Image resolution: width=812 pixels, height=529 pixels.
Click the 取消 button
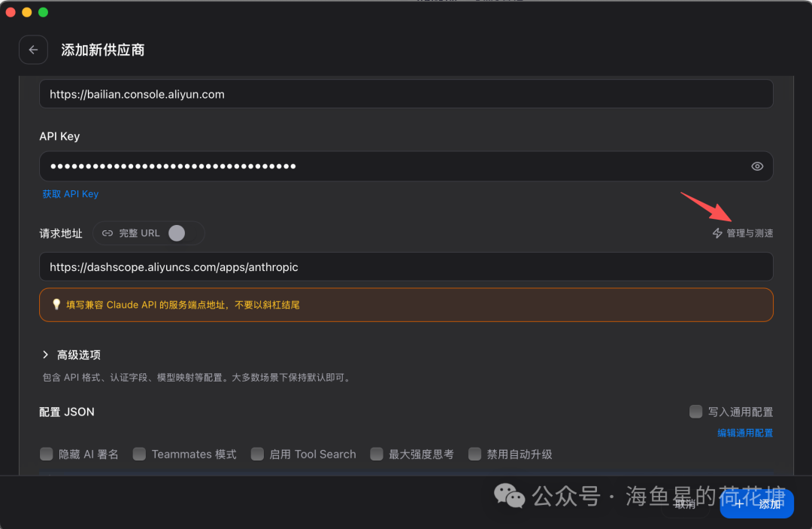pos(685,503)
